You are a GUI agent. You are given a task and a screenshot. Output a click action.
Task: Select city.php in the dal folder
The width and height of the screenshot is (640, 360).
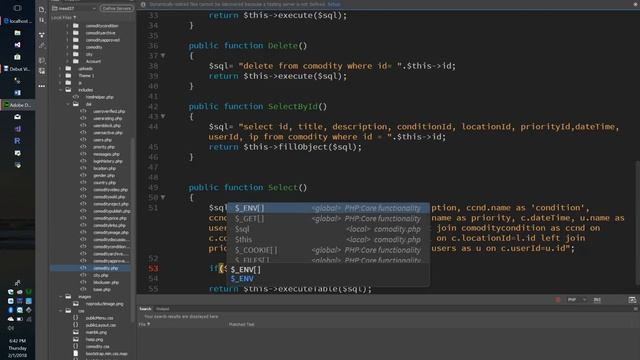pos(100,275)
